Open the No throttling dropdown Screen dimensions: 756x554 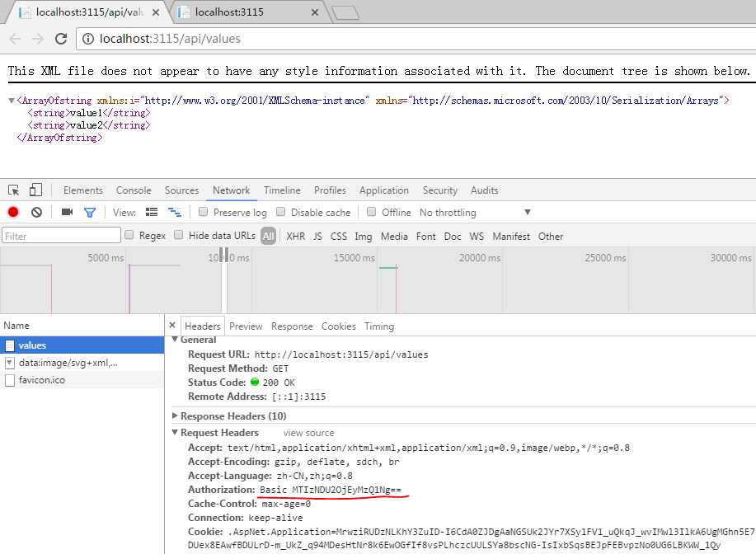tap(475, 213)
